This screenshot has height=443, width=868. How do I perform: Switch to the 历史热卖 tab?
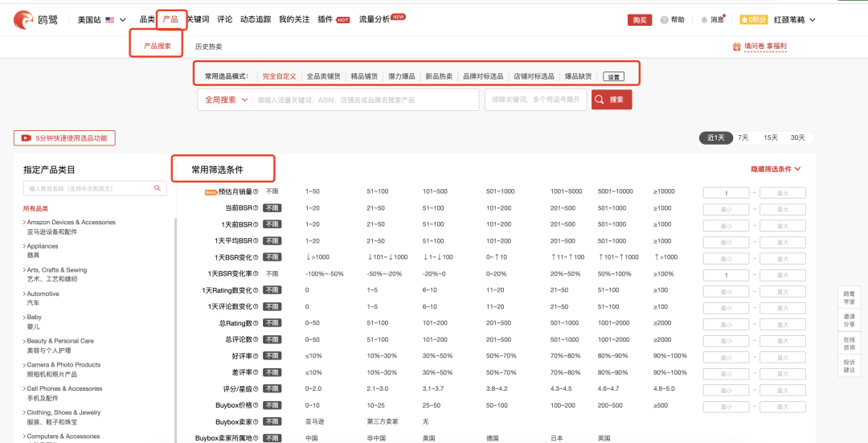(208, 47)
